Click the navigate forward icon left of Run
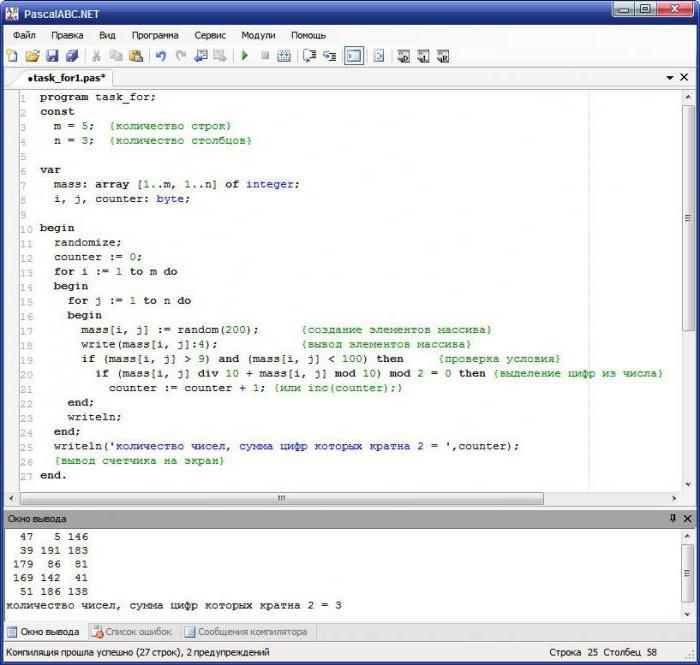Screen dimensions: 700x665 click(x=220, y=56)
